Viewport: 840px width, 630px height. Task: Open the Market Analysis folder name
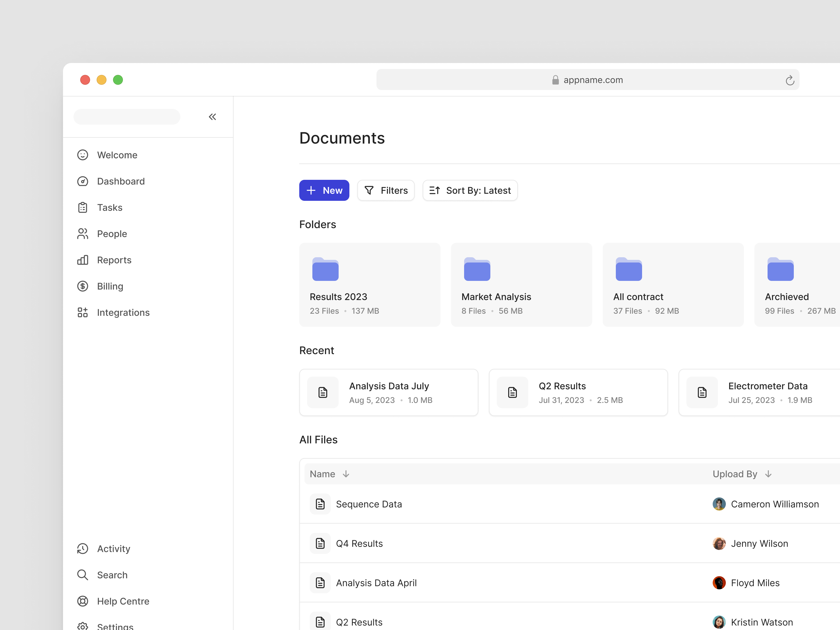tap(496, 297)
